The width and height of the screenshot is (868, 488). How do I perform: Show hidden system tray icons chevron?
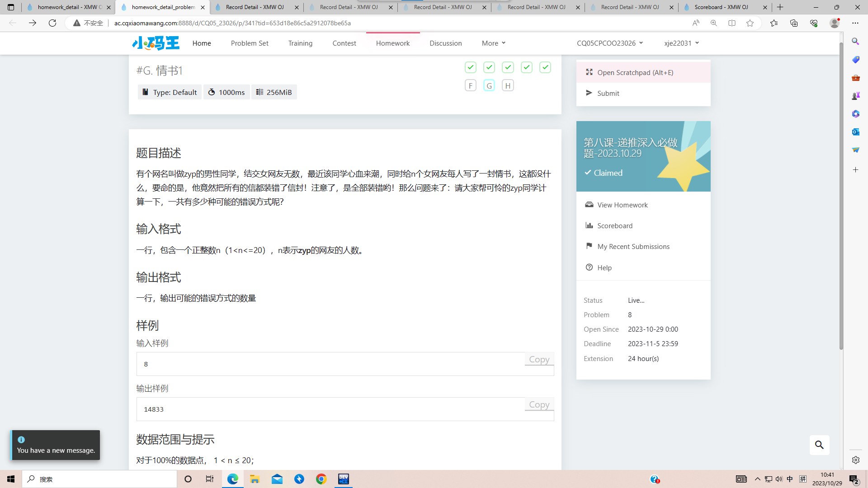(x=758, y=479)
